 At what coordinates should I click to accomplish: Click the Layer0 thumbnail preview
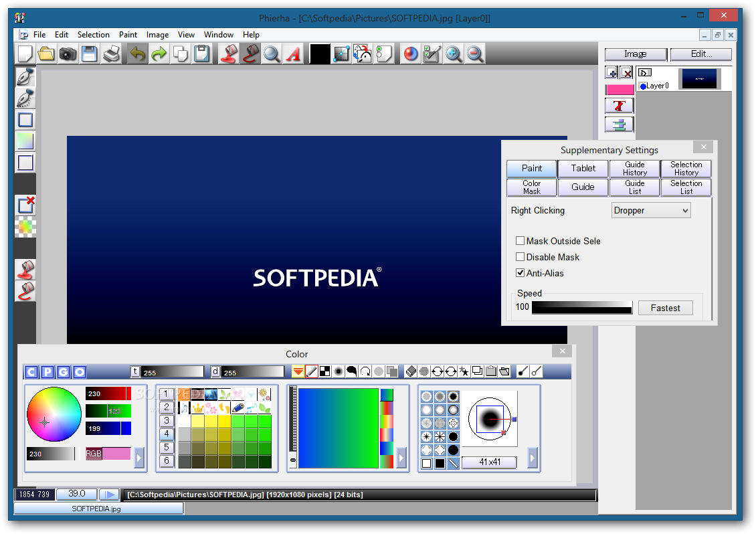click(700, 79)
